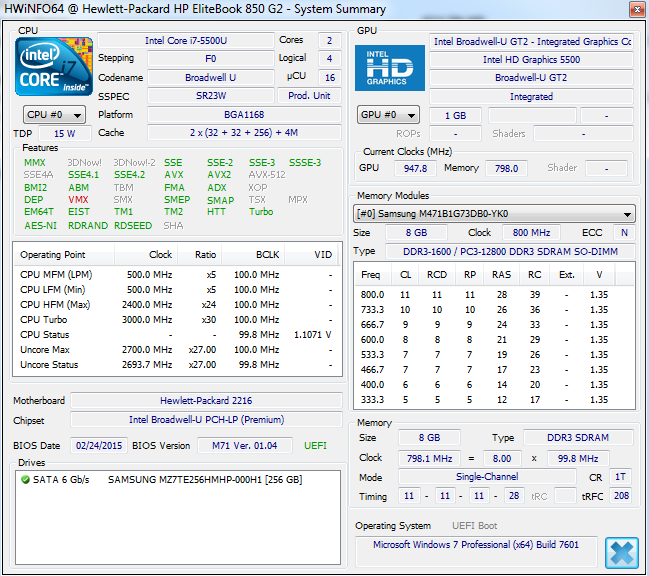Click the CL column header
The image size is (649, 576).
pos(405,275)
